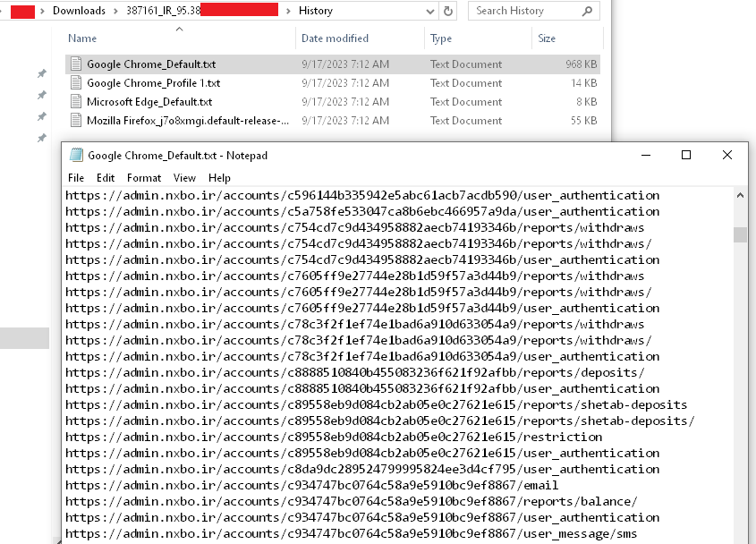Click the 55 KB size cell
This screenshot has height=544, width=756.
tap(584, 121)
